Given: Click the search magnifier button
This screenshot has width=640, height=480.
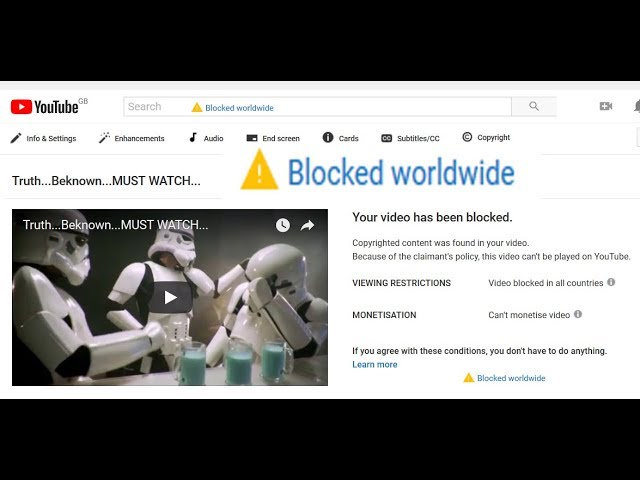Looking at the screenshot, I should tap(534, 107).
